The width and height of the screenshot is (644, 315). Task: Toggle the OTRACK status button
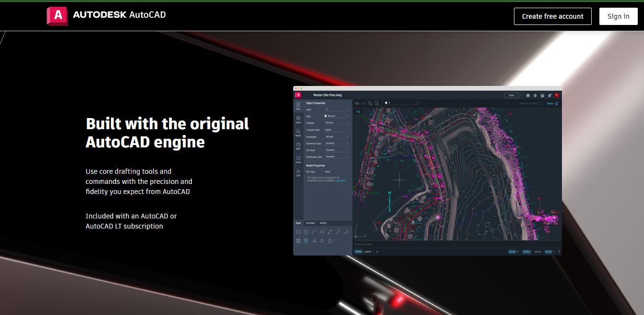pyautogui.click(x=526, y=252)
